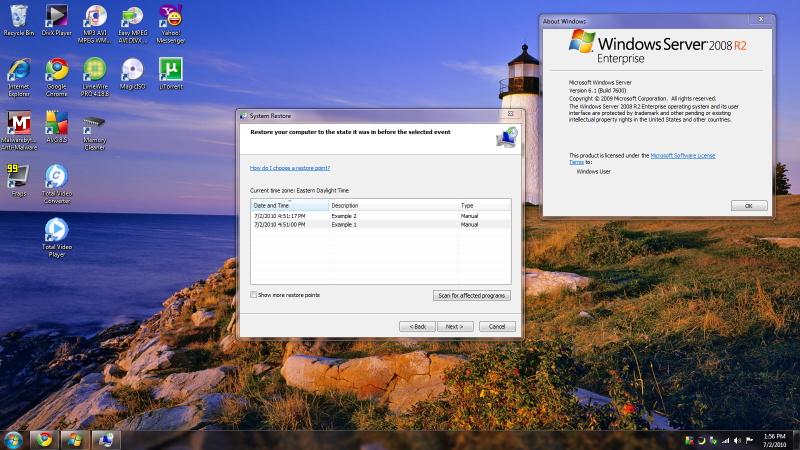Close the System Restore window
Image resolution: width=800 pixels, height=450 pixels.
(x=510, y=114)
